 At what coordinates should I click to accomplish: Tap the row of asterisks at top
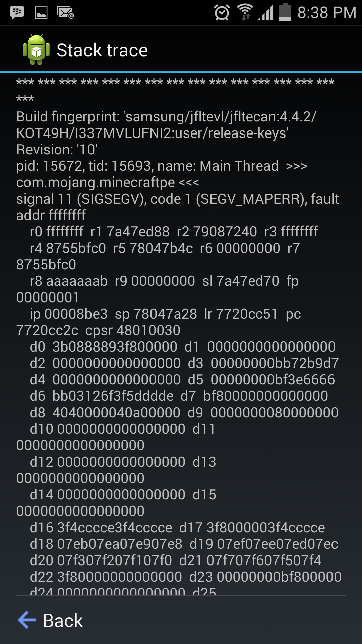(175, 91)
